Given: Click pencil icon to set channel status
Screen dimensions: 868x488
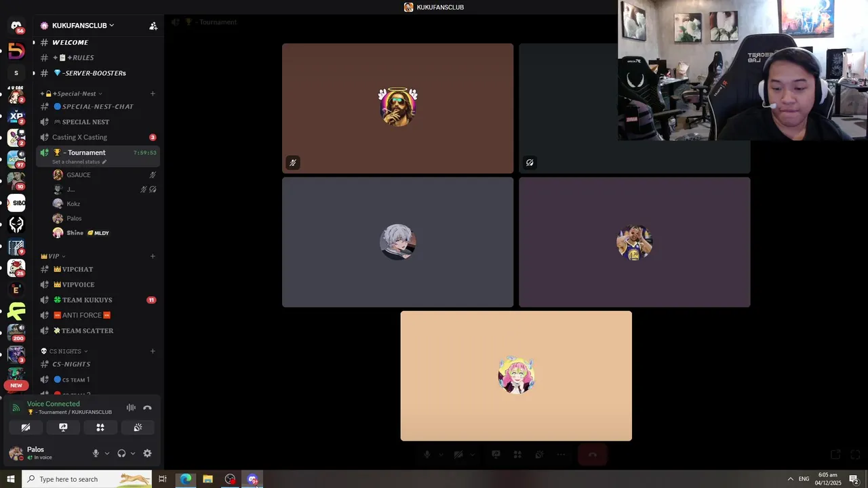Looking at the screenshot, I should 104,162.
